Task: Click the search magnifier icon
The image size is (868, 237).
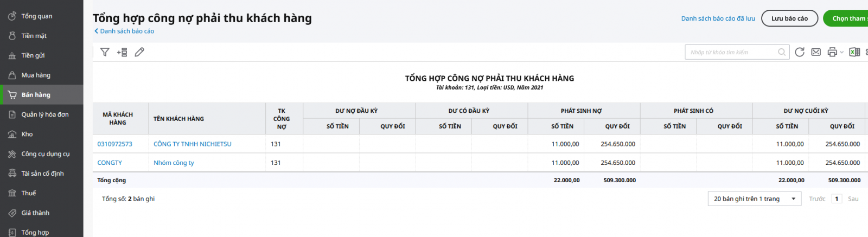Action: click(x=782, y=52)
